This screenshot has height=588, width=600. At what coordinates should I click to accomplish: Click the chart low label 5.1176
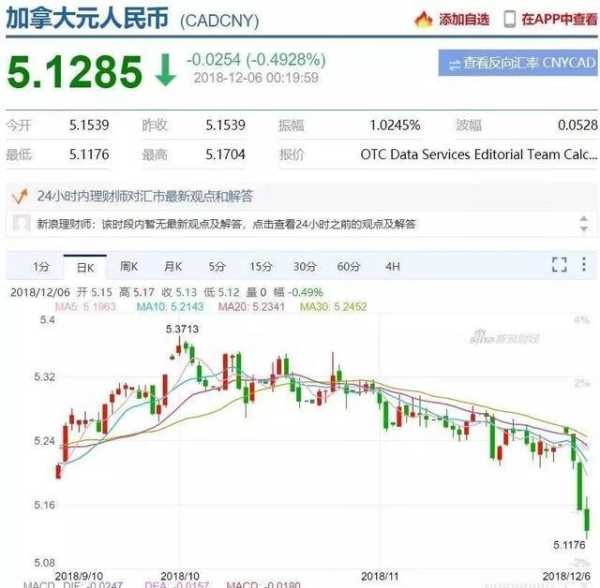569,545
